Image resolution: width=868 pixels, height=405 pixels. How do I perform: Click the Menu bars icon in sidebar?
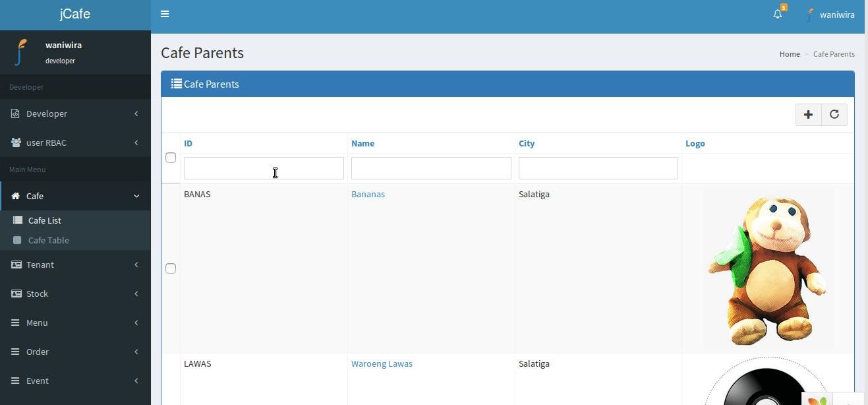(x=15, y=323)
